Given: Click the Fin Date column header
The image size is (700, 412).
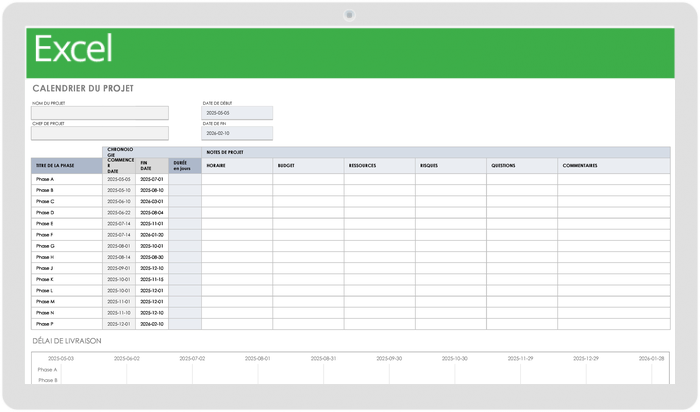Looking at the screenshot, I should point(152,166).
